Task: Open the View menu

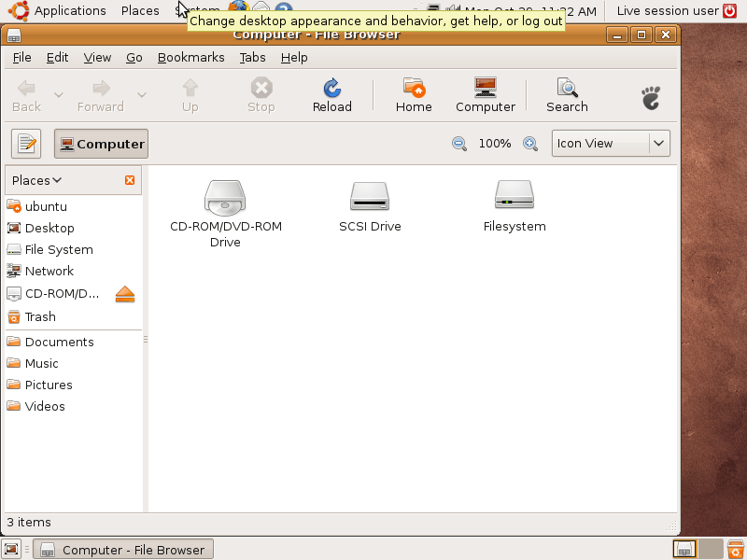Action: tap(97, 58)
